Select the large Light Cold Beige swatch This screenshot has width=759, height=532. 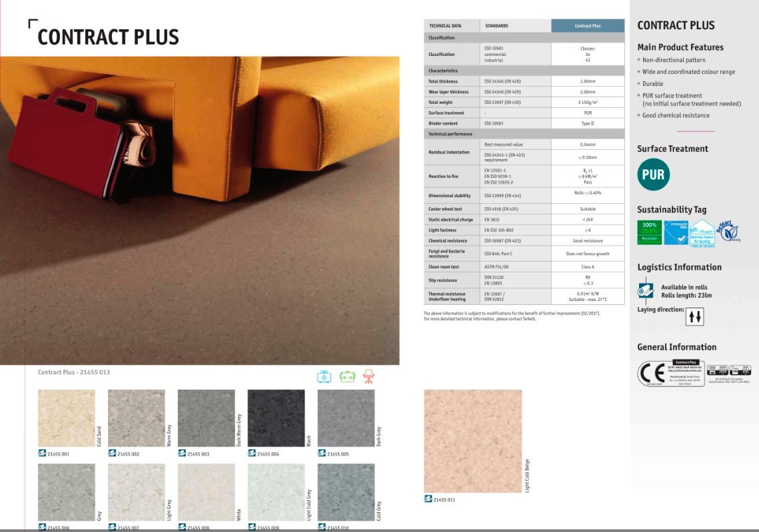click(x=473, y=441)
